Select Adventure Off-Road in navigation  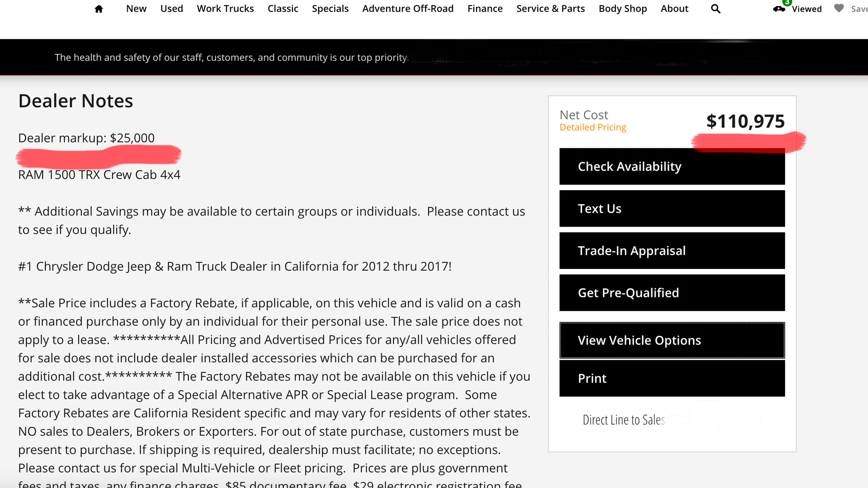pyautogui.click(x=408, y=9)
